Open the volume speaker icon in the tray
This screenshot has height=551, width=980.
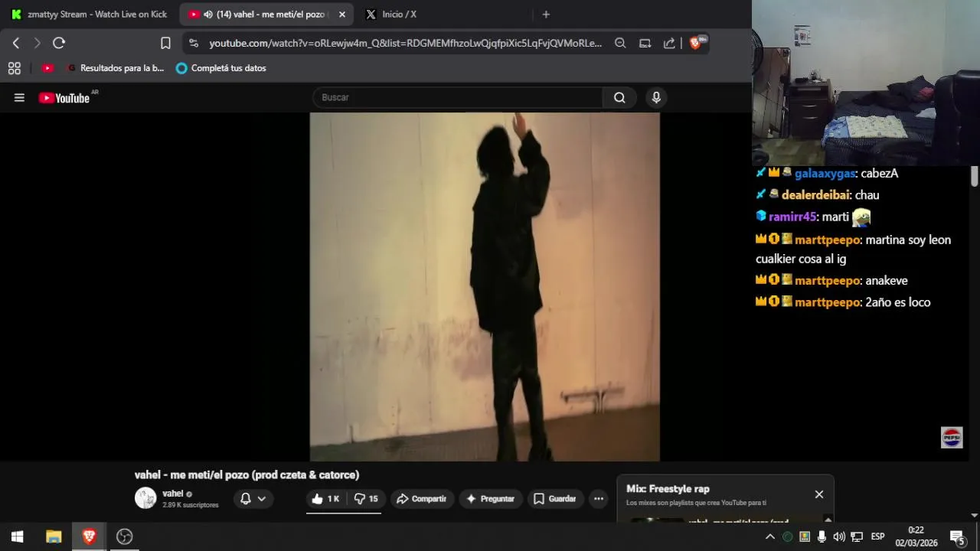(x=839, y=536)
